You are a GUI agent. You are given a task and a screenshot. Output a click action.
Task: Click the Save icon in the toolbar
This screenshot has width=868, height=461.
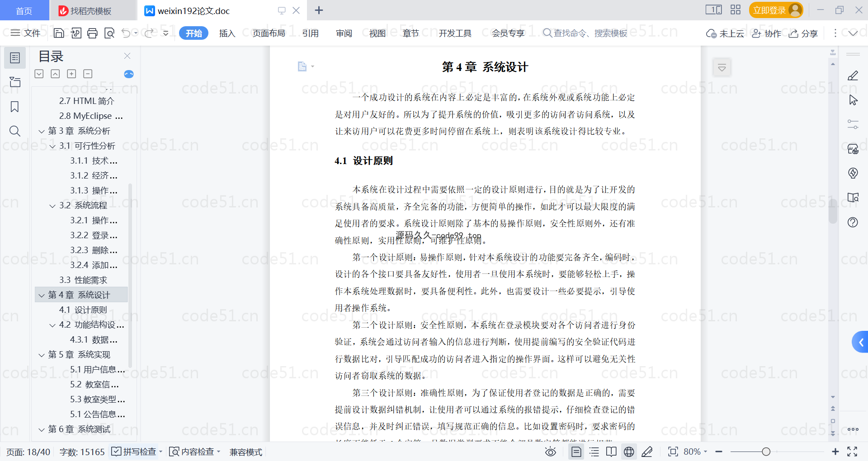point(59,33)
